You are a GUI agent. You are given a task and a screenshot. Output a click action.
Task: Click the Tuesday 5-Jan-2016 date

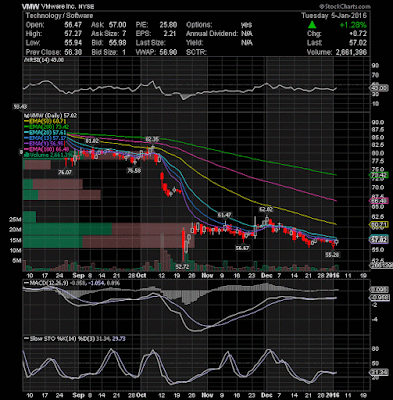334,16
